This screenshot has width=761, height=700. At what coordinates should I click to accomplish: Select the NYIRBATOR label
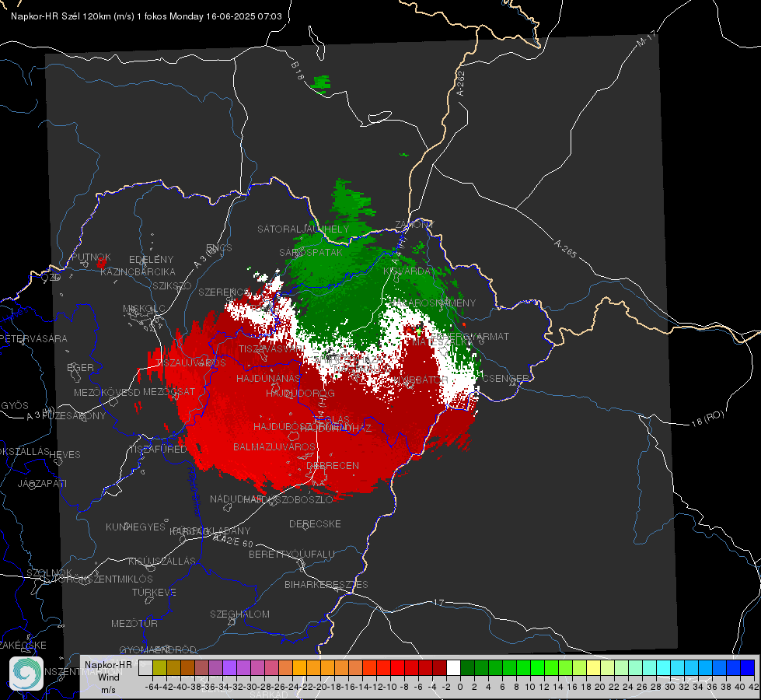[421, 380]
